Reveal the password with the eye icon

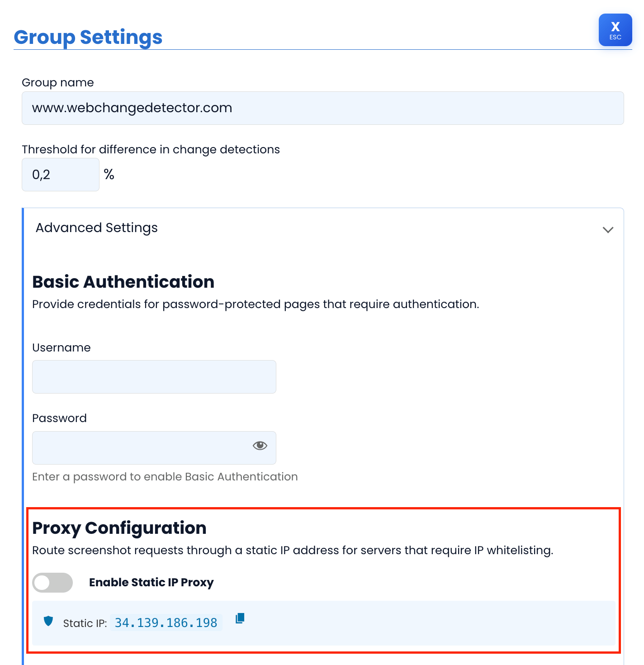pyautogui.click(x=259, y=446)
